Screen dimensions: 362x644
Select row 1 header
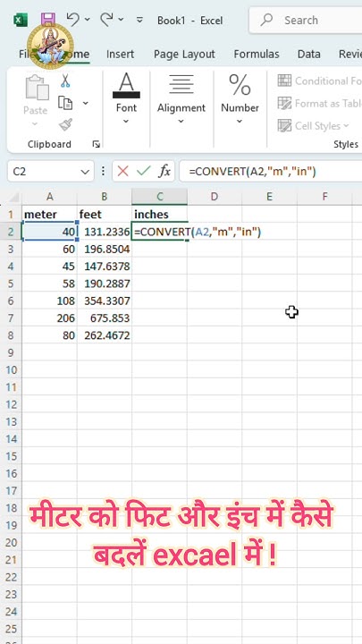pos(11,215)
